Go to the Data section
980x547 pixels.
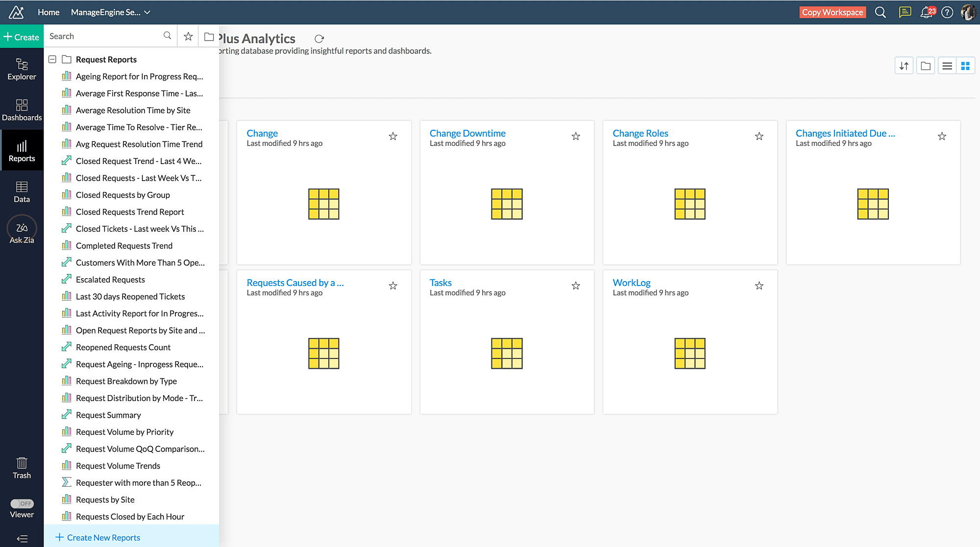[22, 191]
